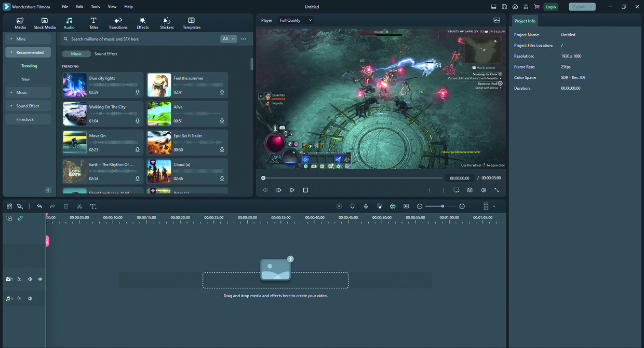Click the player volume icon
The width and height of the screenshot is (644, 348).
(x=483, y=190)
